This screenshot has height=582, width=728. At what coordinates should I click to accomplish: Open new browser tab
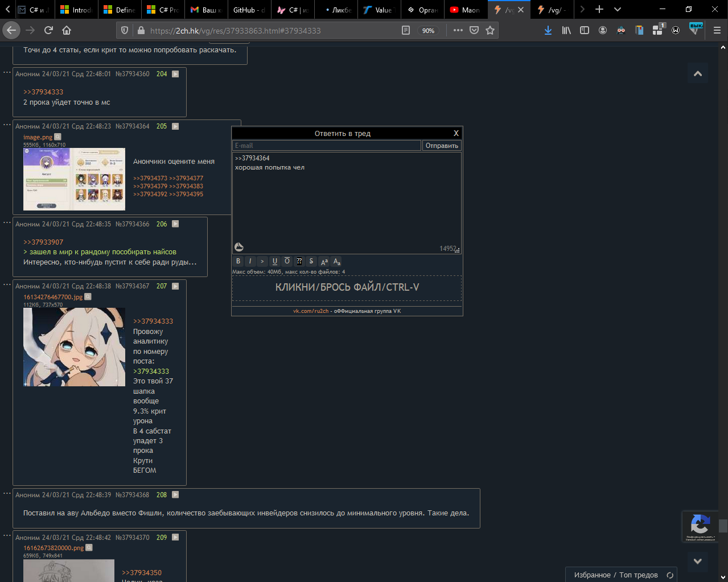(599, 9)
